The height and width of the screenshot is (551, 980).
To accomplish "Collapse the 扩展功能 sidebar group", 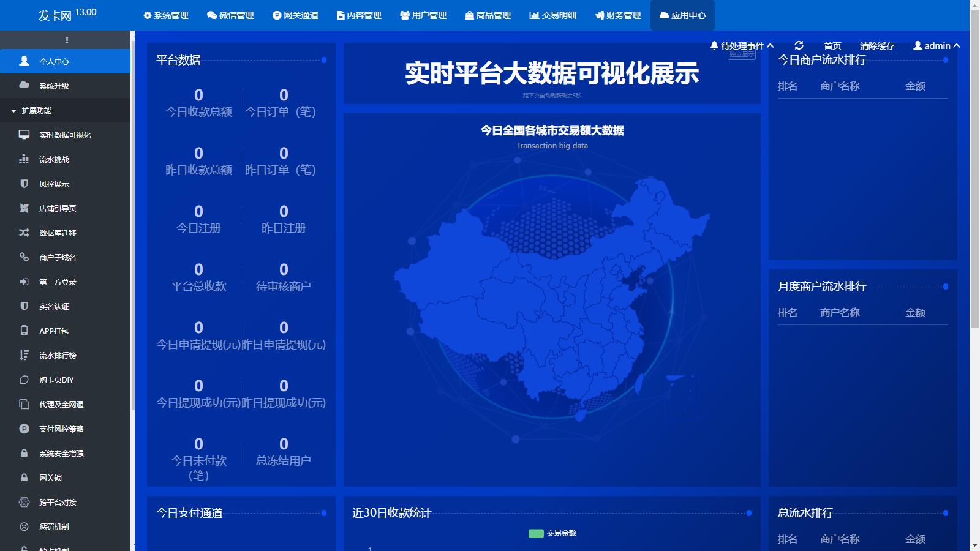I will click(36, 111).
